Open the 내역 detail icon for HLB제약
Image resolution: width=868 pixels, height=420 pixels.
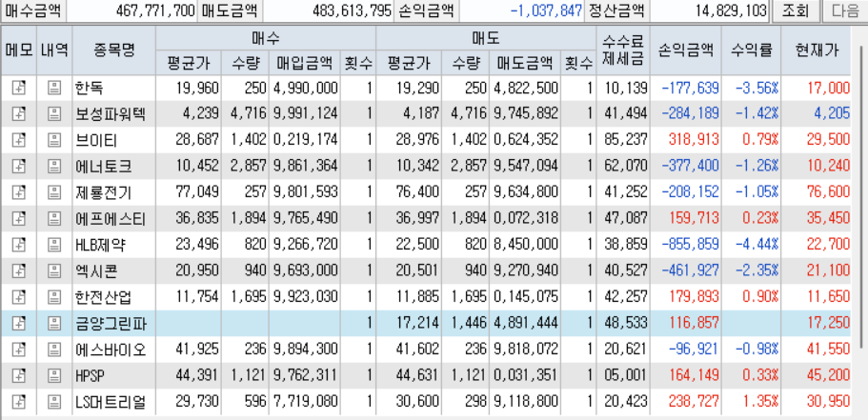click(x=54, y=245)
